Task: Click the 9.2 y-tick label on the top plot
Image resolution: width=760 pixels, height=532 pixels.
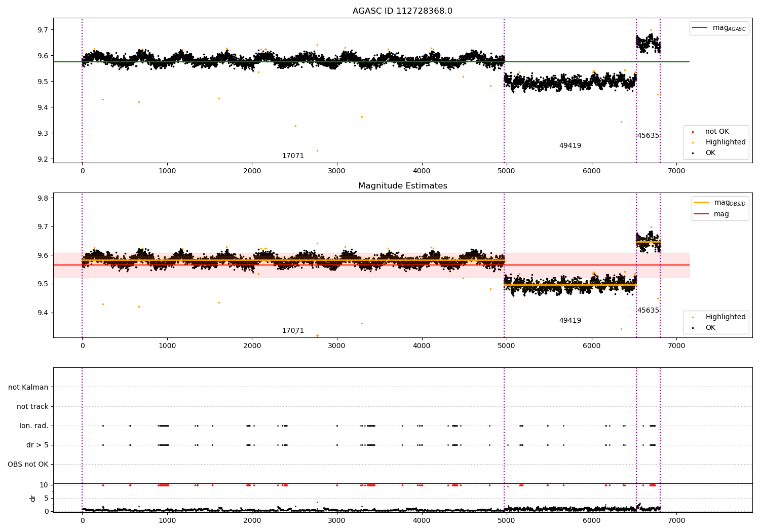Action: pos(43,160)
